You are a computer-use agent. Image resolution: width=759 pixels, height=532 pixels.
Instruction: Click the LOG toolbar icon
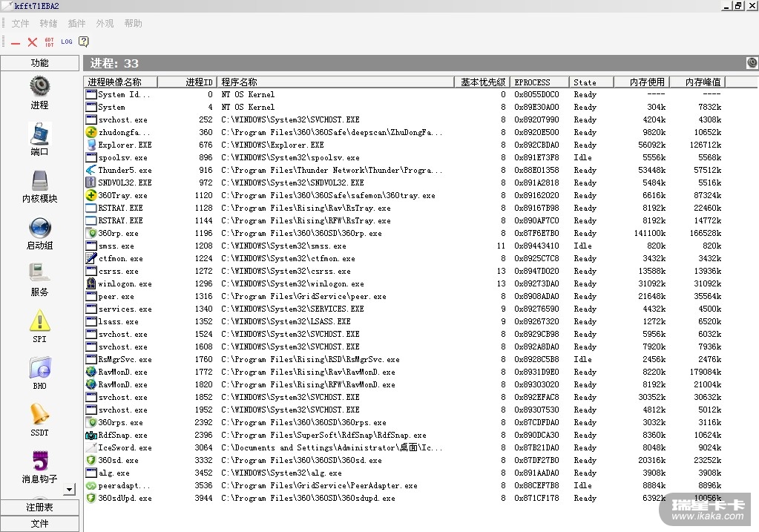(x=67, y=42)
